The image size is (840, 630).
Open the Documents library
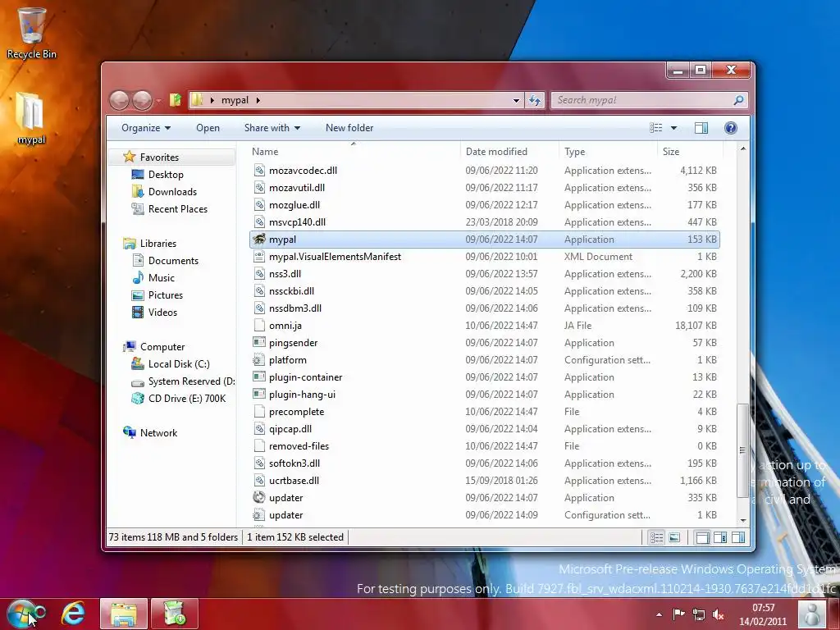173,261
